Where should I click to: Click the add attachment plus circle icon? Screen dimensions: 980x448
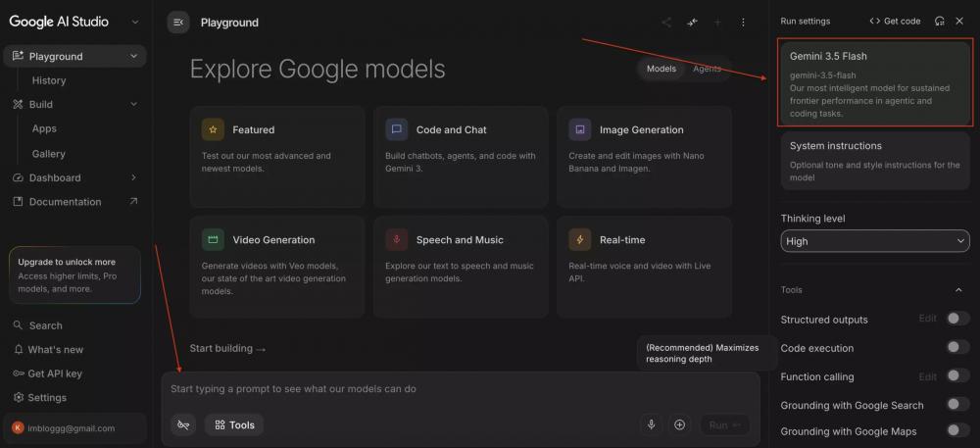click(679, 424)
